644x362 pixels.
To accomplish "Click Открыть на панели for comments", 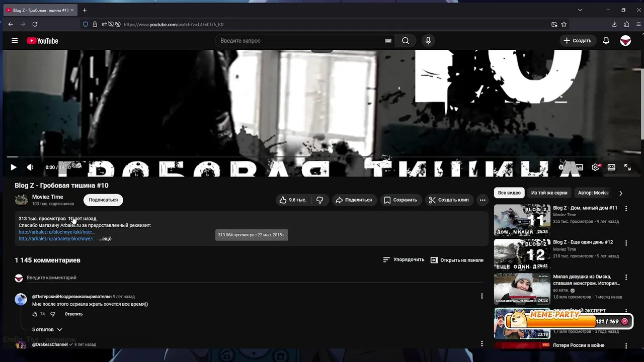I will 457,260.
